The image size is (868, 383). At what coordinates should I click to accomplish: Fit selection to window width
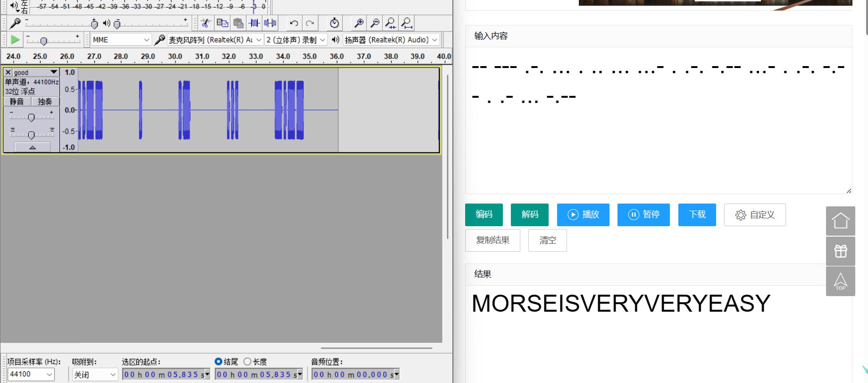pyautogui.click(x=391, y=23)
